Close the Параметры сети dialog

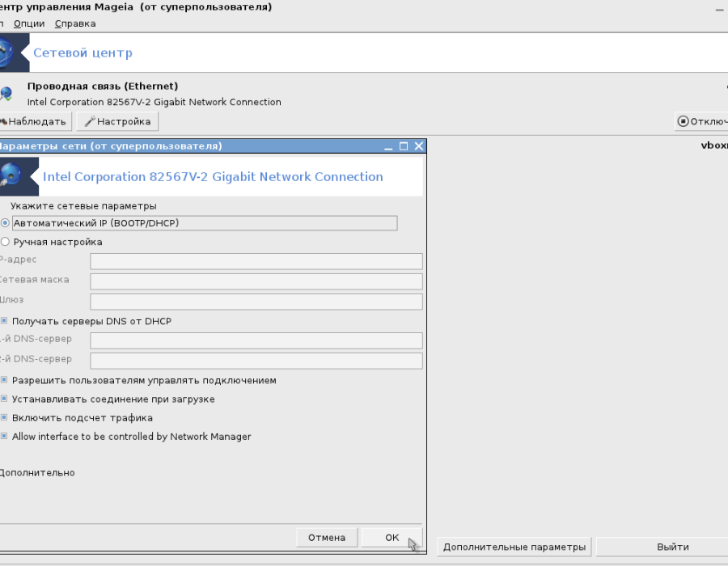click(419, 146)
